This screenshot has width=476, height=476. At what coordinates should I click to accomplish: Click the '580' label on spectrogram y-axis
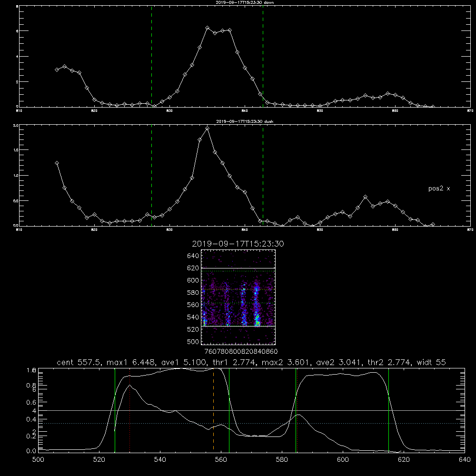click(x=193, y=293)
